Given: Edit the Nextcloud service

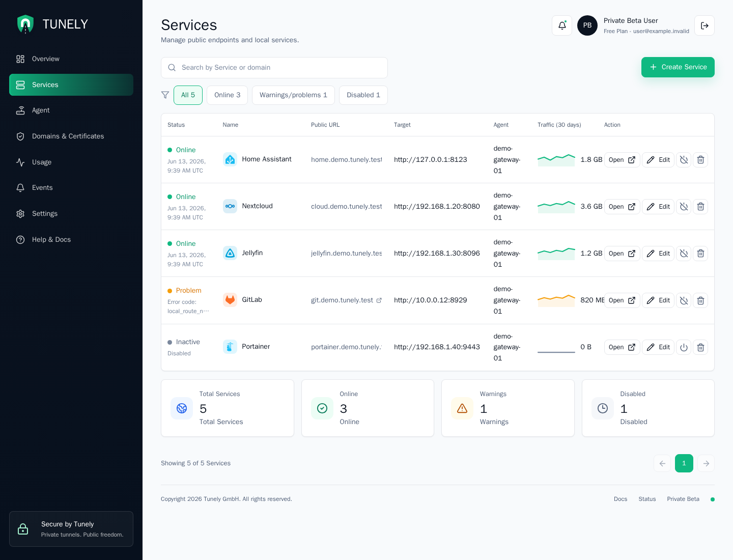Looking at the screenshot, I should click(658, 207).
